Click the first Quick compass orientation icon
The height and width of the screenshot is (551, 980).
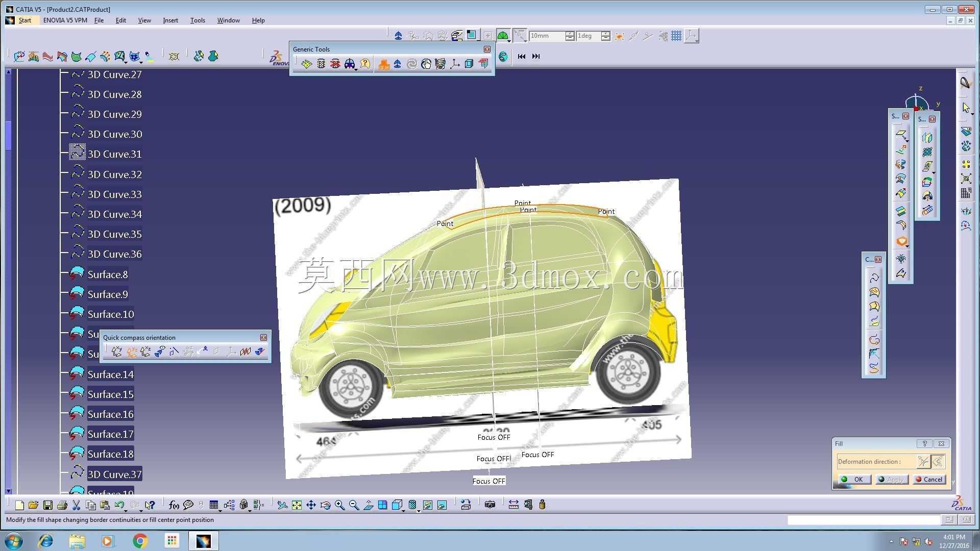[x=116, y=352]
